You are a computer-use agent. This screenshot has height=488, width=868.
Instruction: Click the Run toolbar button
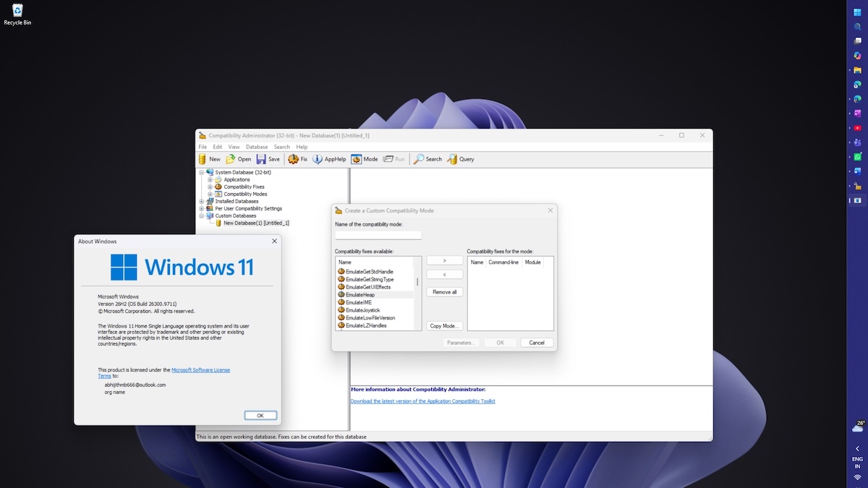point(394,159)
